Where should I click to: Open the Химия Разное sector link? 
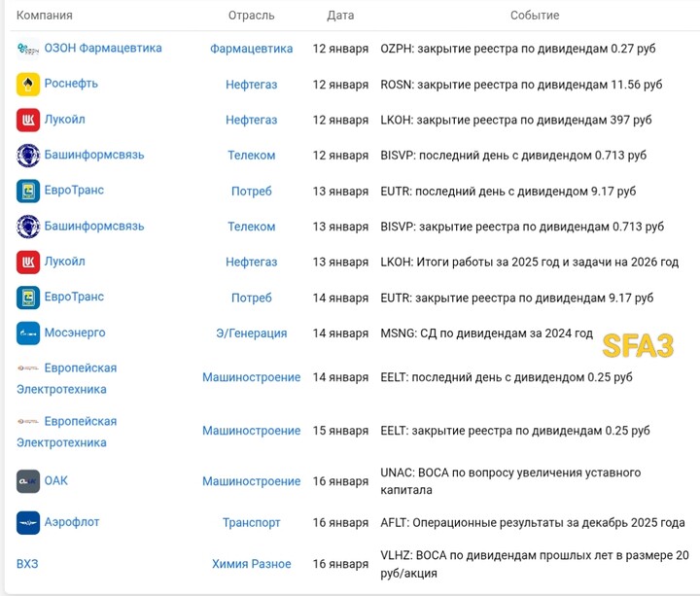pos(251,564)
